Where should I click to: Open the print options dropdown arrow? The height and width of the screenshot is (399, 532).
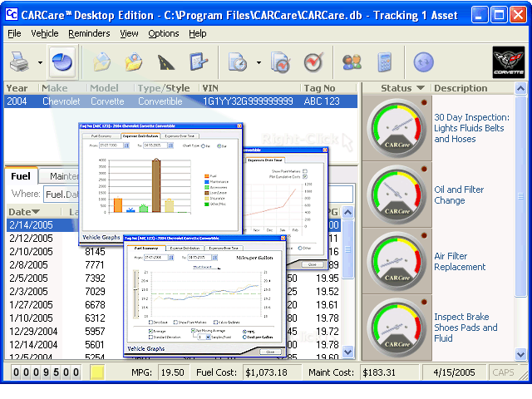tap(40, 62)
